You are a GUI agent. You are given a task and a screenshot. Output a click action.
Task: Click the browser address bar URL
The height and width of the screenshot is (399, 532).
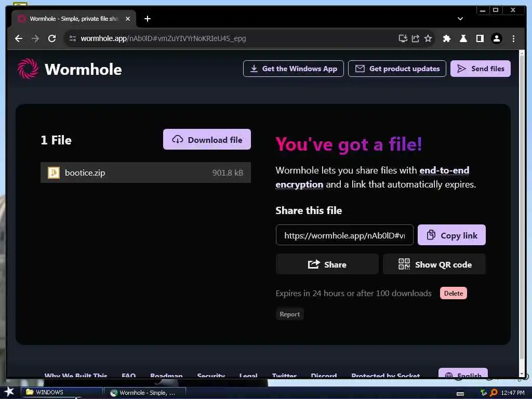[163, 38]
